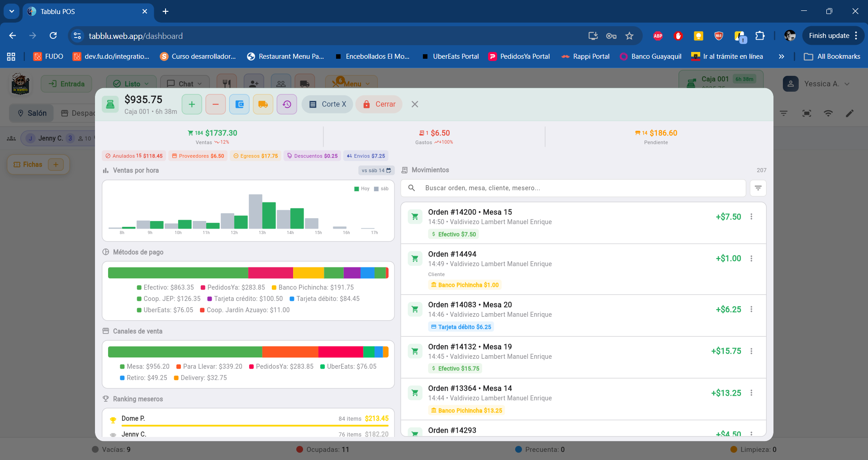The image size is (868, 460).
Task: Select the pencil edit icon in top right
Action: (x=850, y=113)
